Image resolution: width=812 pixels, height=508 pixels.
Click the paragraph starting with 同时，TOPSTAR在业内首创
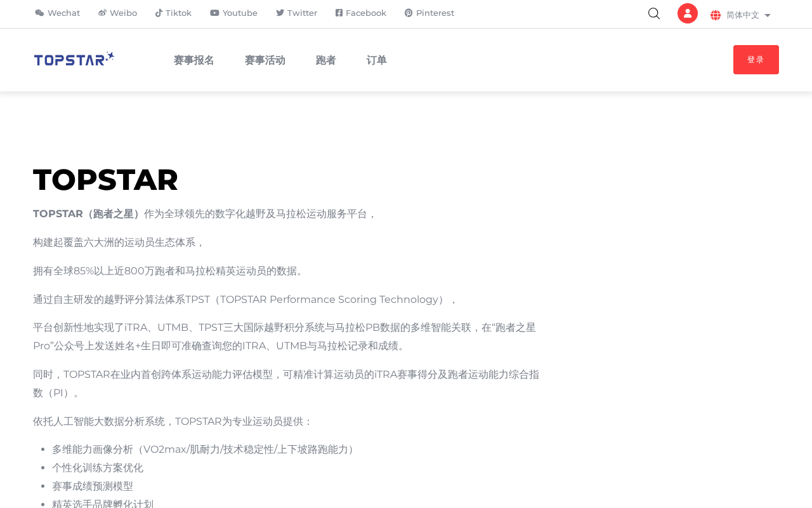[286, 384]
